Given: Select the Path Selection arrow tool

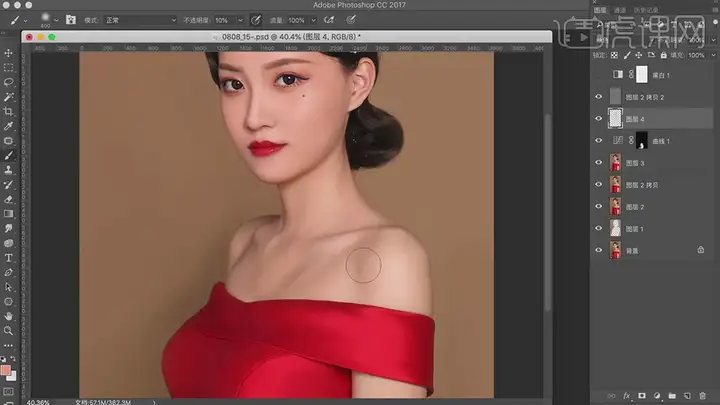Looking at the screenshot, I should click(x=8, y=287).
